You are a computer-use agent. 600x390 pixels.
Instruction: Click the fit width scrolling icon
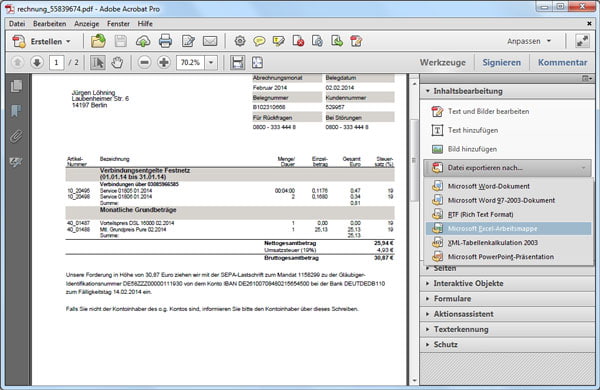237,62
